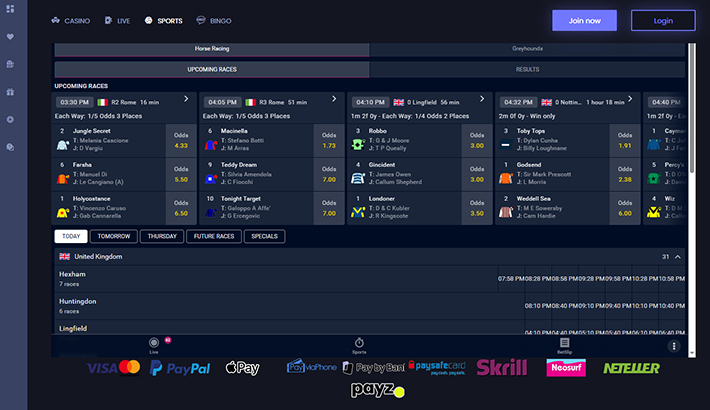
Task: Expand the 04:05 PM Rome race card
Action: 334,99
